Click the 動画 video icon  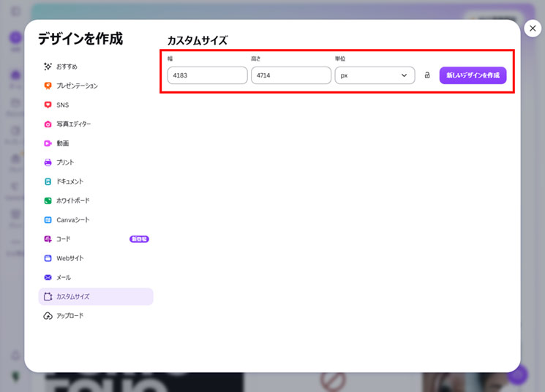coord(48,143)
